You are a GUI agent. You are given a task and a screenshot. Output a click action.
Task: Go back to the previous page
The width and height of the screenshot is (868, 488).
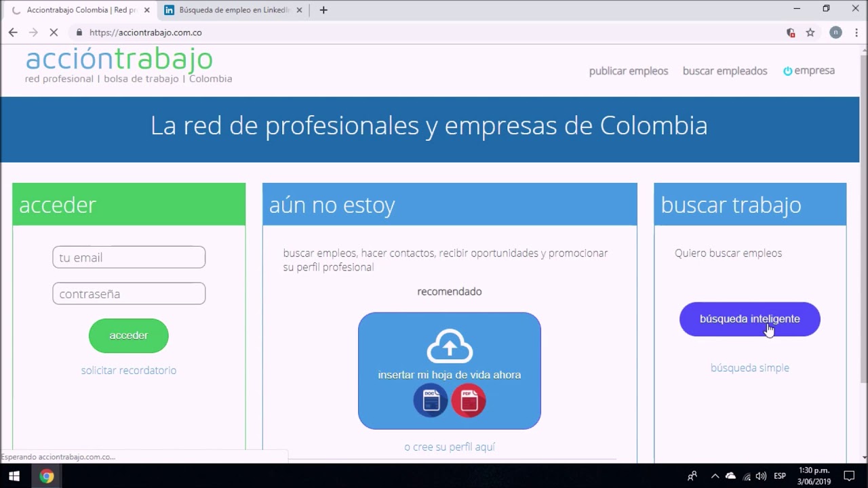(13, 33)
